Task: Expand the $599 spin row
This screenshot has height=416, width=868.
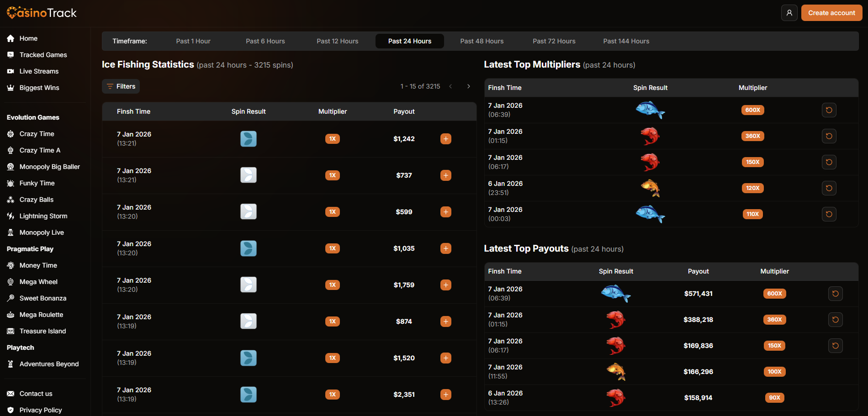Action: pos(446,212)
